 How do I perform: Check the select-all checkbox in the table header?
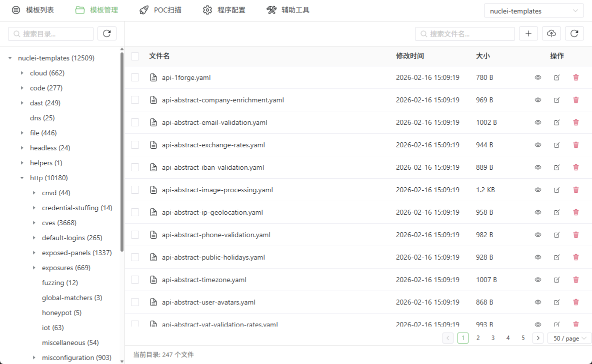(135, 56)
